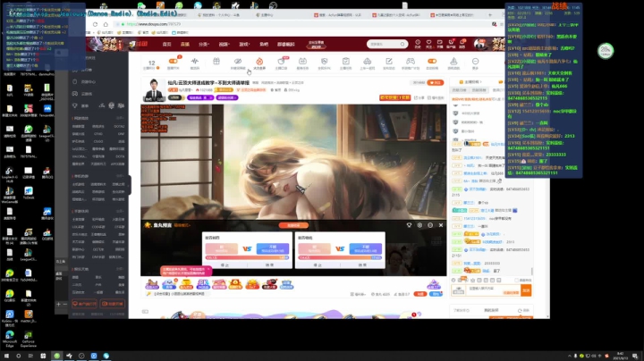Close the prediction overlay with X
Image resolution: width=644 pixels, height=361 pixels.
[441, 225]
